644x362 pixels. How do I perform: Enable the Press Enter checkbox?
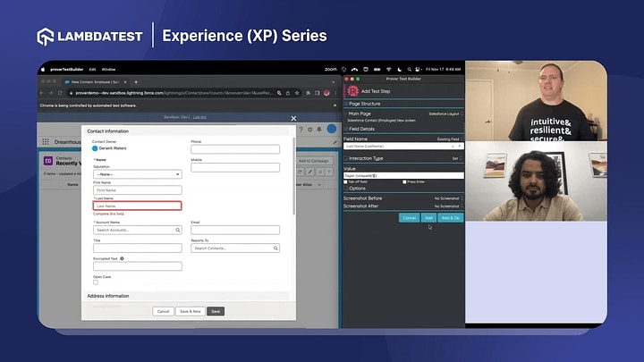pos(404,181)
